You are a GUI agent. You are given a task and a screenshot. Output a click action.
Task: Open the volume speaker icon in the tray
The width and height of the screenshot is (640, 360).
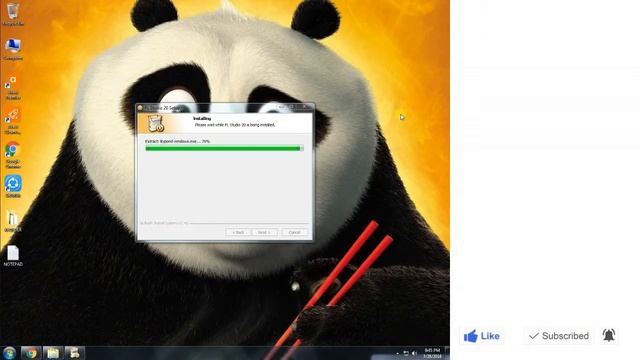click(x=414, y=353)
